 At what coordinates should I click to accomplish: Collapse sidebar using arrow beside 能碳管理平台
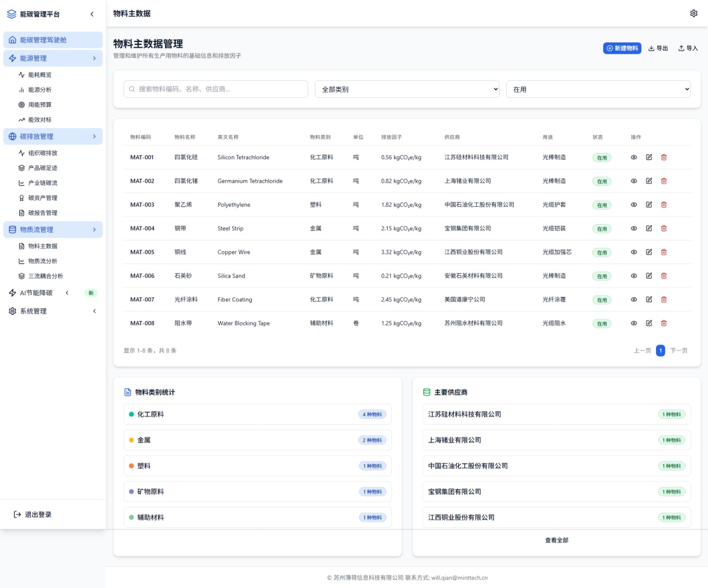[x=92, y=14]
